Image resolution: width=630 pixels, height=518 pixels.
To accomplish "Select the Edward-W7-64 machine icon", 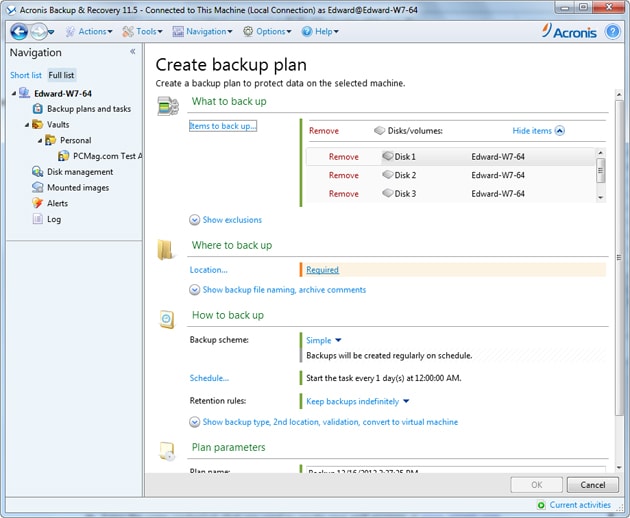I will (25, 93).
